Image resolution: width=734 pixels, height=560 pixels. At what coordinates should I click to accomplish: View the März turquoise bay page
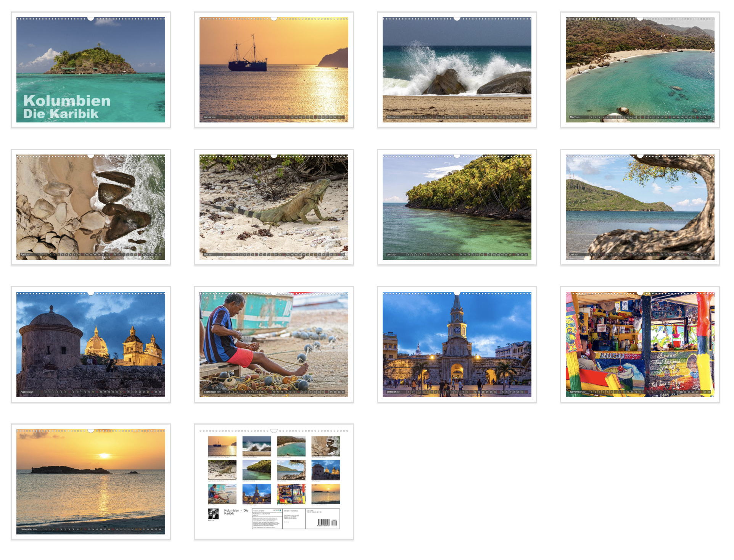(x=640, y=70)
